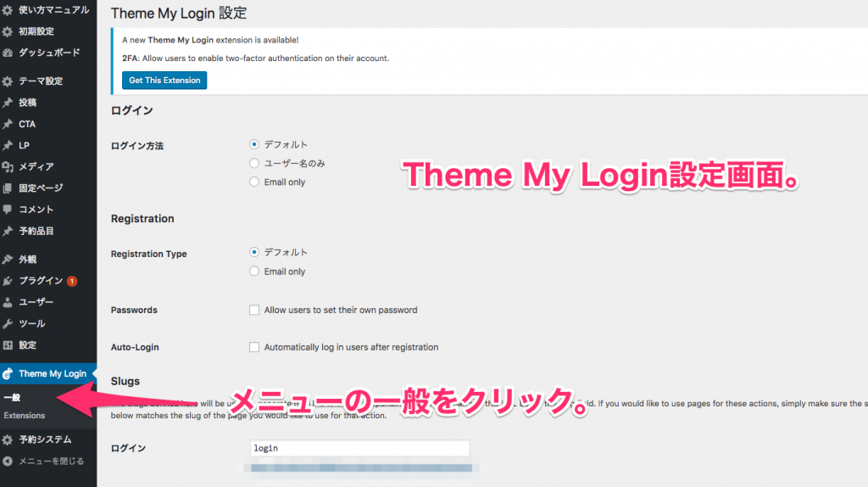
Task: Click into the ログイン slug text field
Action: (359, 448)
